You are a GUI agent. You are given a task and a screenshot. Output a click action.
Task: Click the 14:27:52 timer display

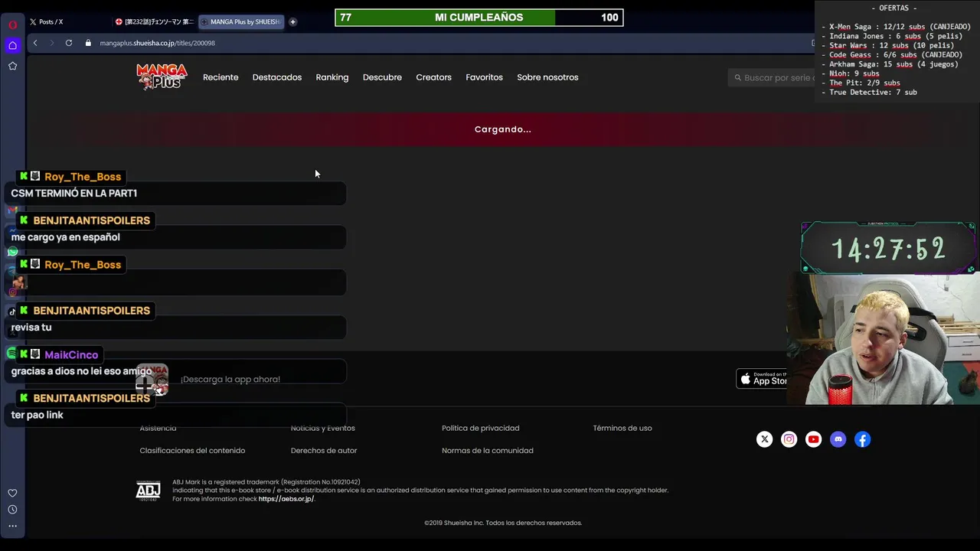point(888,249)
